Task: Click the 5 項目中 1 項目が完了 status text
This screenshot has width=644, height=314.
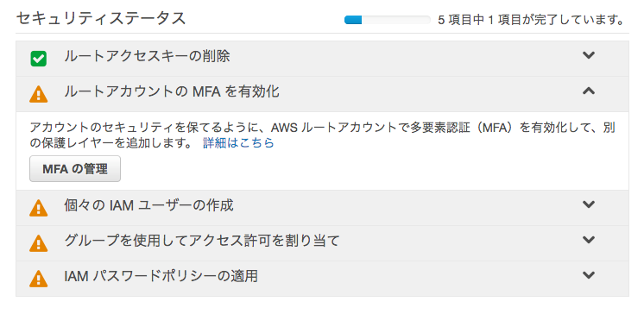Action: point(532,20)
